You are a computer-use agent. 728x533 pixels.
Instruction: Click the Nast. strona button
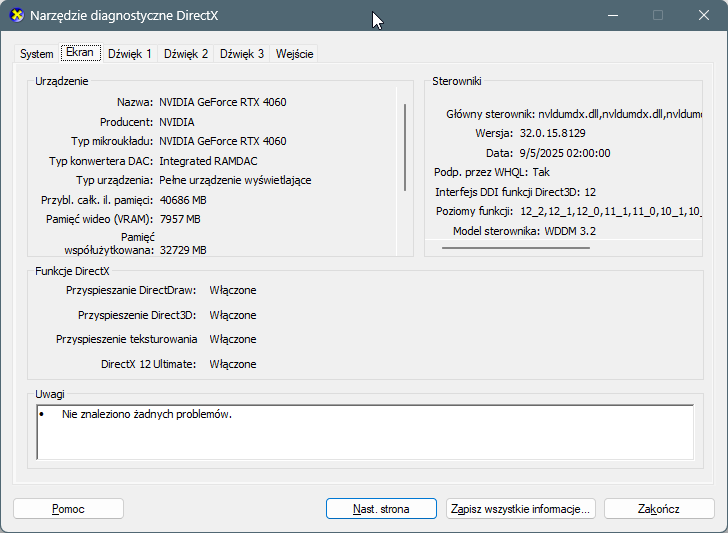click(381, 509)
